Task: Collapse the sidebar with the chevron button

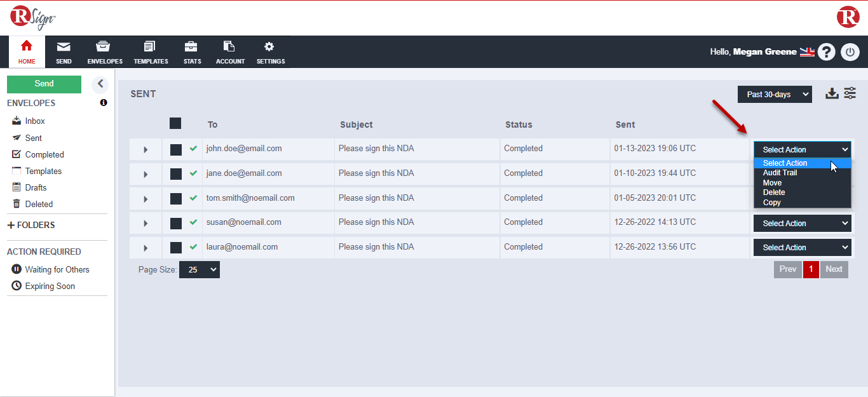Action: (x=100, y=84)
